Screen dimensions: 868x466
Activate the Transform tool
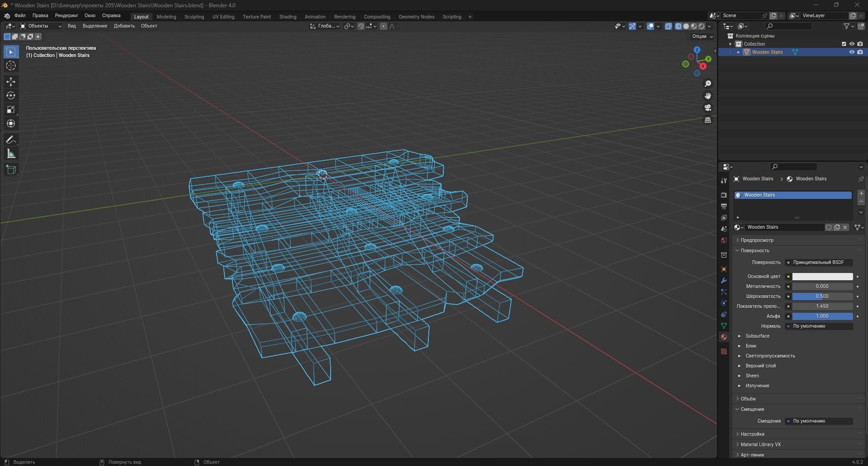click(11, 124)
